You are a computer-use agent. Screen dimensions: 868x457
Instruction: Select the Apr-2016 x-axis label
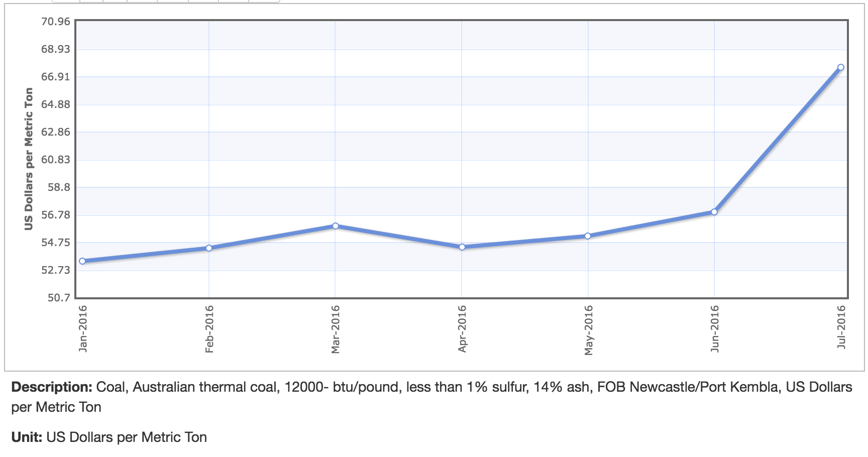coord(462,328)
